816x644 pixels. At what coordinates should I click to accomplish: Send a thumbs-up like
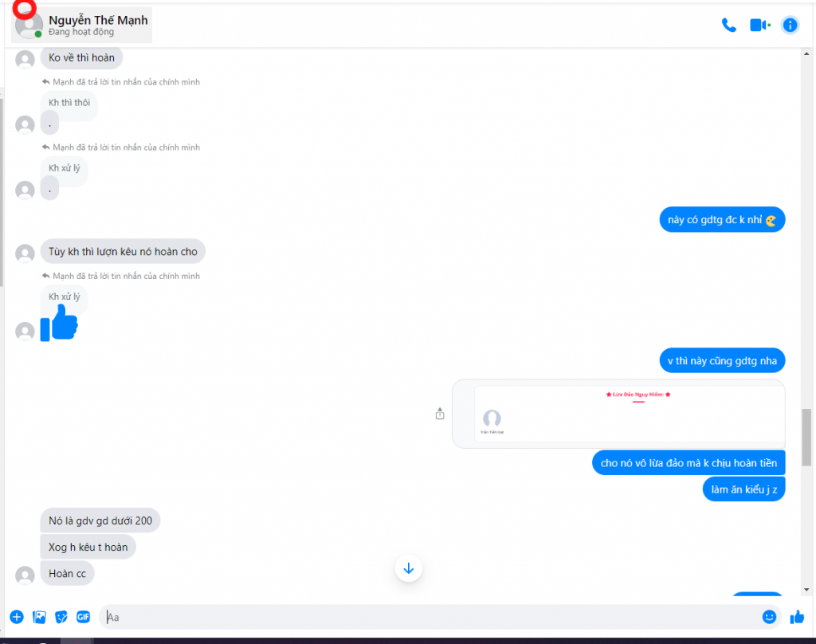797,617
